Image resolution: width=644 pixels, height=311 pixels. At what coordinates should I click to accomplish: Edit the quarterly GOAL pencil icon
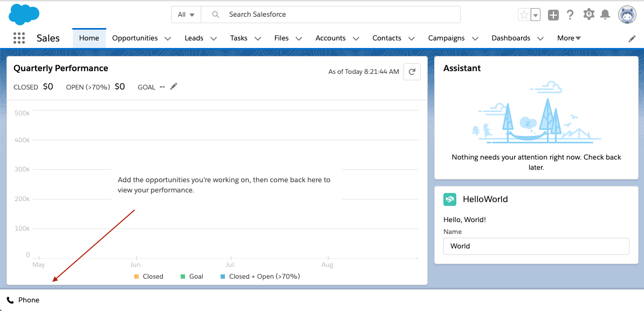(x=174, y=86)
